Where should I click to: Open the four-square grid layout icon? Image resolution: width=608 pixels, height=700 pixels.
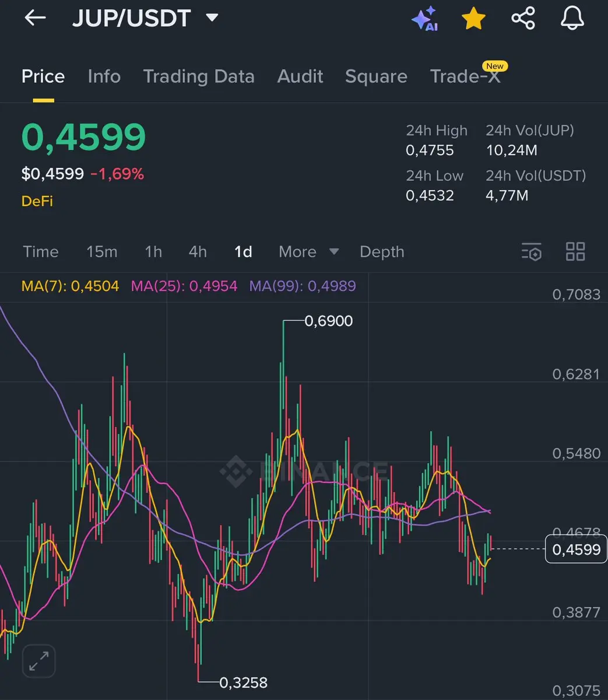click(x=575, y=251)
